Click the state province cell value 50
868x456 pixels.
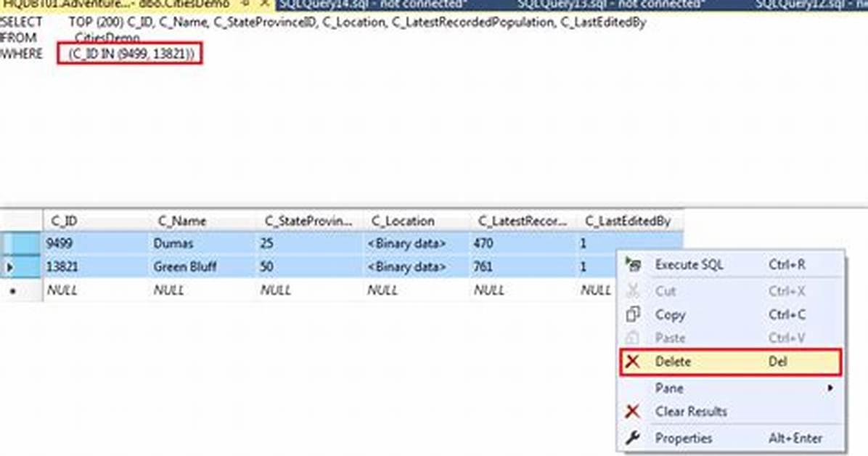coord(309,266)
